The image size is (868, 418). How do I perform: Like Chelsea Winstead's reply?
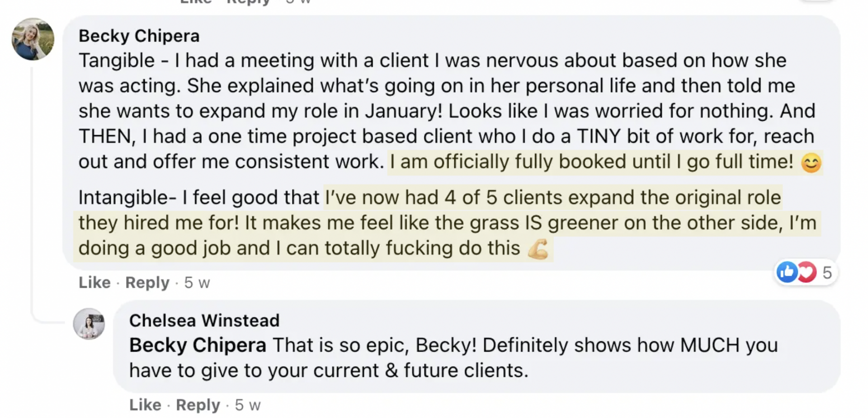[145, 405]
